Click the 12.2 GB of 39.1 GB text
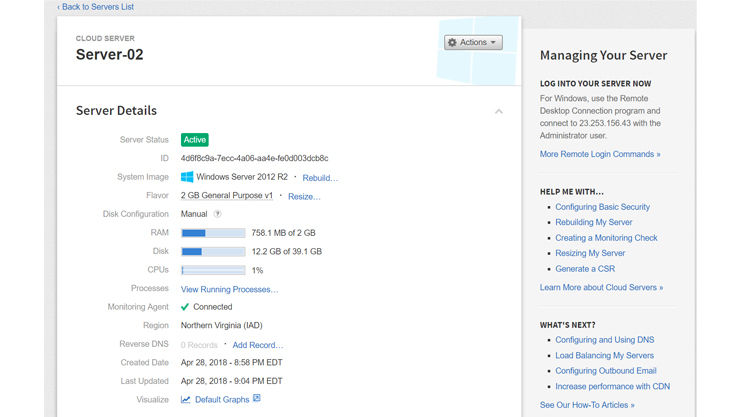Viewport: 740px width, 417px height. tap(286, 251)
